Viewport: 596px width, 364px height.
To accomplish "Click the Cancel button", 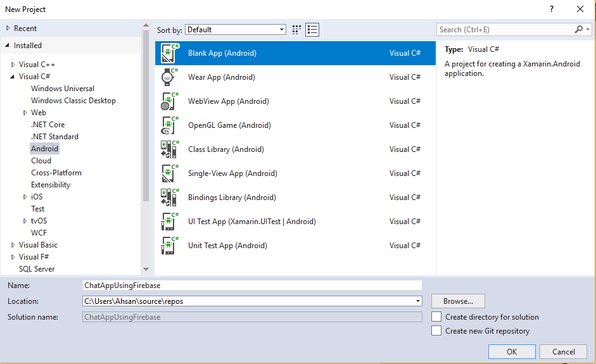I will (x=563, y=351).
